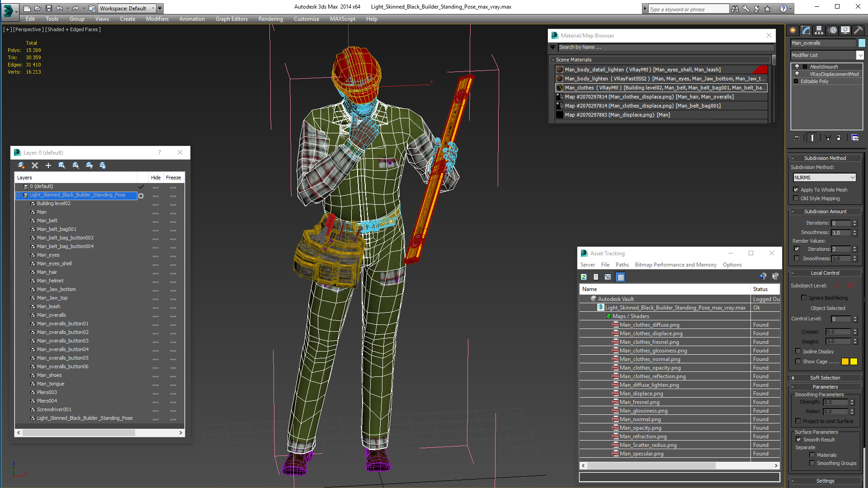
Task: Click Make Unique icon below modifier stack
Action: [x=828, y=138]
